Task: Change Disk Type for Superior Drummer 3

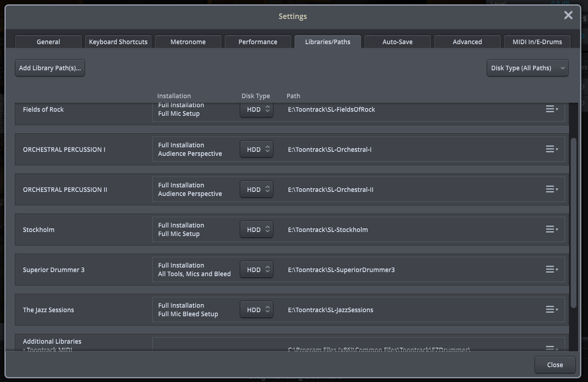Action: pos(257,270)
